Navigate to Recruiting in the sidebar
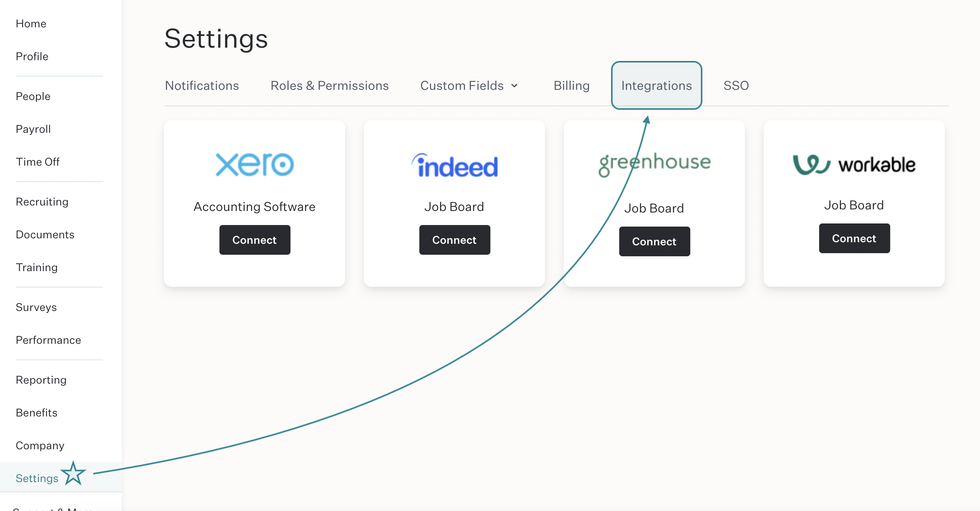Screen dimensions: 980x511 (x=42, y=202)
